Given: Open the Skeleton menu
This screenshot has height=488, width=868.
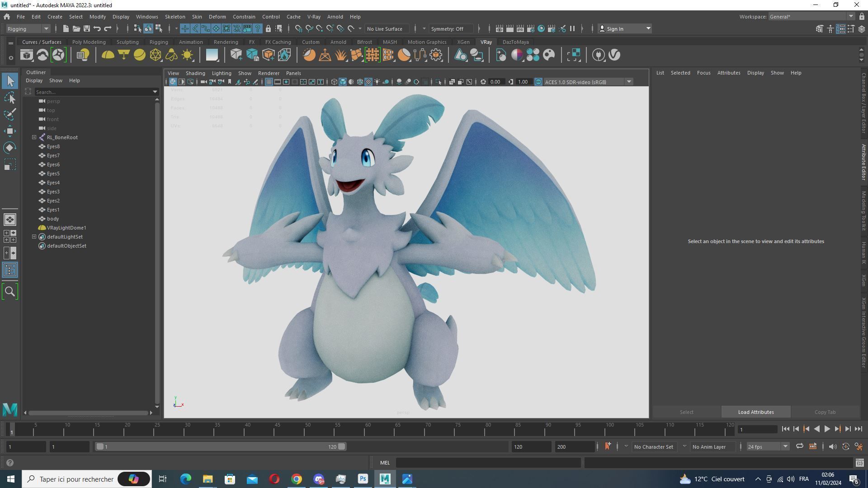Looking at the screenshot, I should click(175, 17).
